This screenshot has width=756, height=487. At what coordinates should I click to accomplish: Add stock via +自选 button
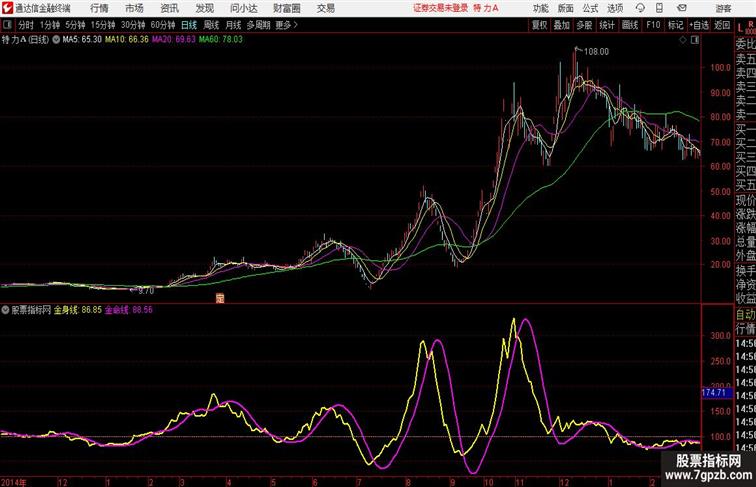click(699, 25)
